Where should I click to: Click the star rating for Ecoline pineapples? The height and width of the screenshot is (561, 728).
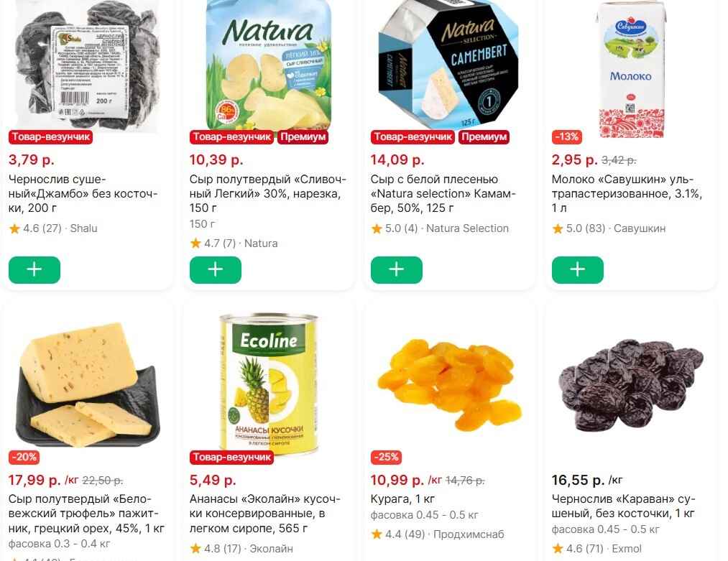click(x=195, y=549)
